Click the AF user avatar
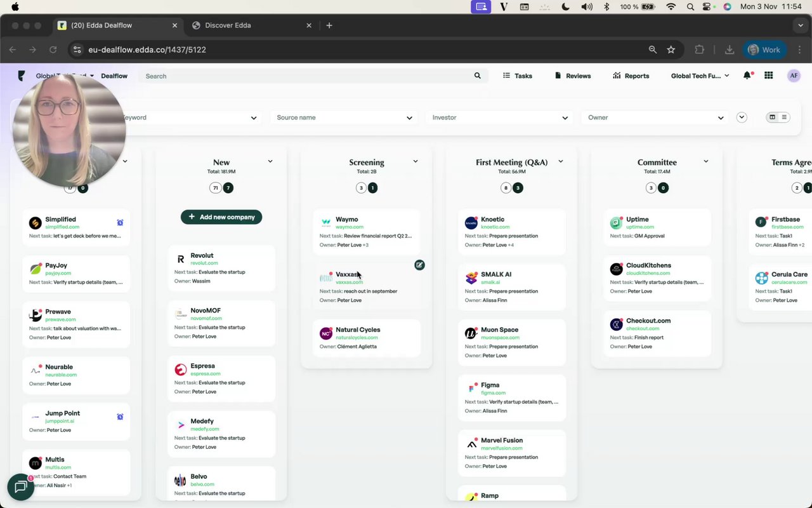 coord(794,76)
